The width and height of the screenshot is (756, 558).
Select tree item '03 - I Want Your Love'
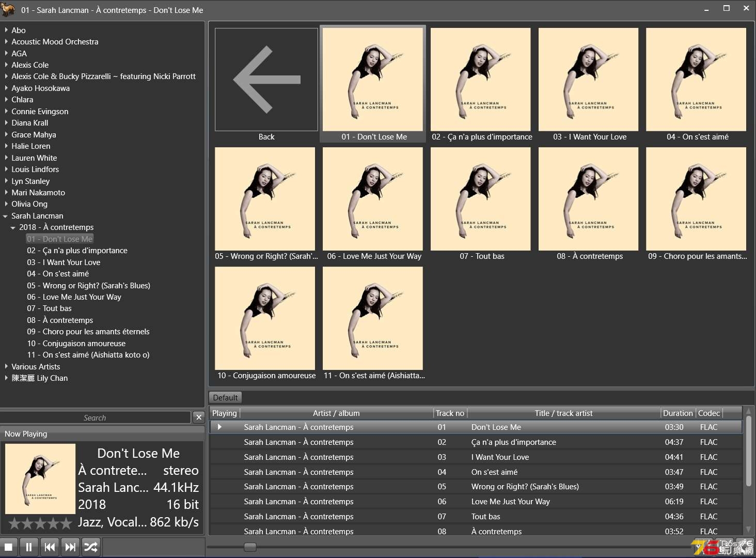tap(64, 262)
